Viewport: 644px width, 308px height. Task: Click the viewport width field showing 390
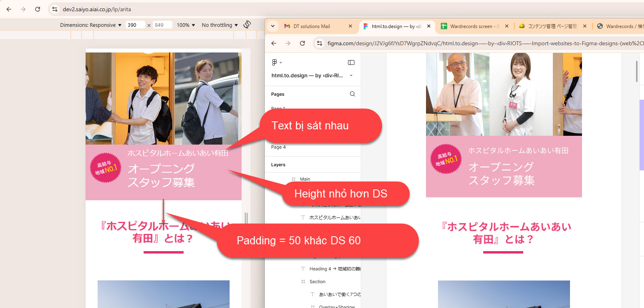click(x=134, y=25)
